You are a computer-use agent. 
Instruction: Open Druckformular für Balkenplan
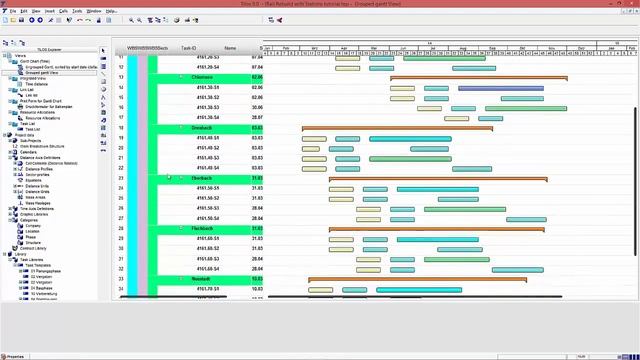point(49,107)
